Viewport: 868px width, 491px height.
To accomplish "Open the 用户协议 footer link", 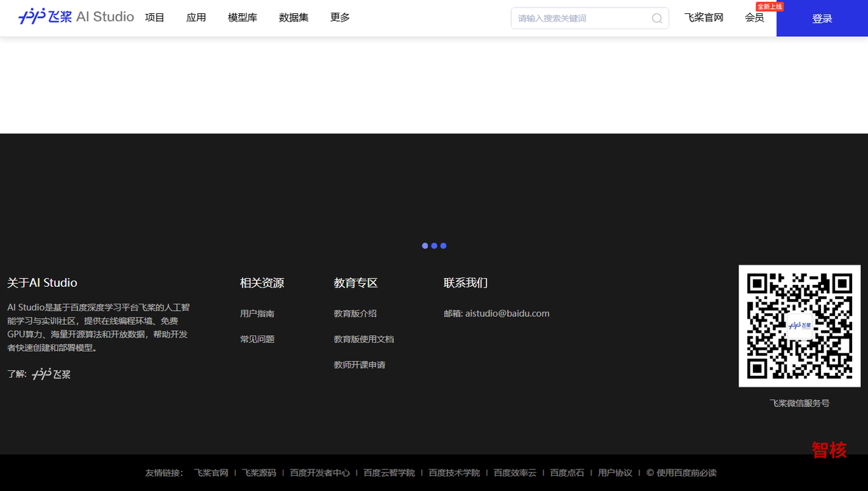I will click(x=615, y=473).
